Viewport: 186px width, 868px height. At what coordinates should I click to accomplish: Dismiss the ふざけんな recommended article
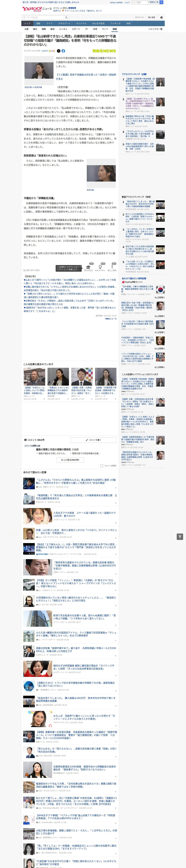tap(116, 488)
